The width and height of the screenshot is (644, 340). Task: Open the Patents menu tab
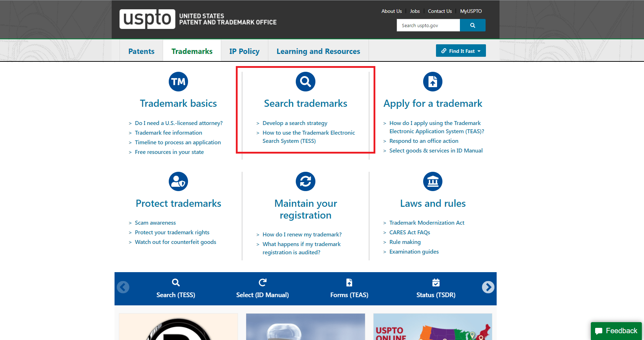(x=141, y=51)
